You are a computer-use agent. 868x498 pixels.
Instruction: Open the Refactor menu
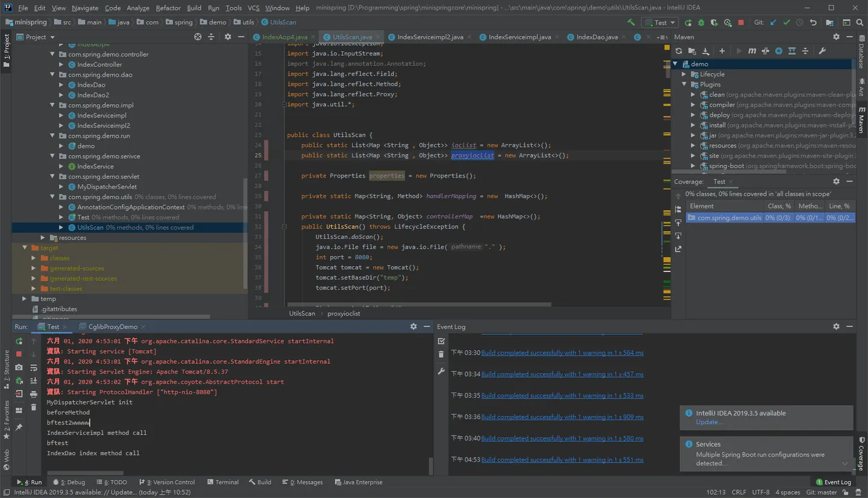point(168,8)
